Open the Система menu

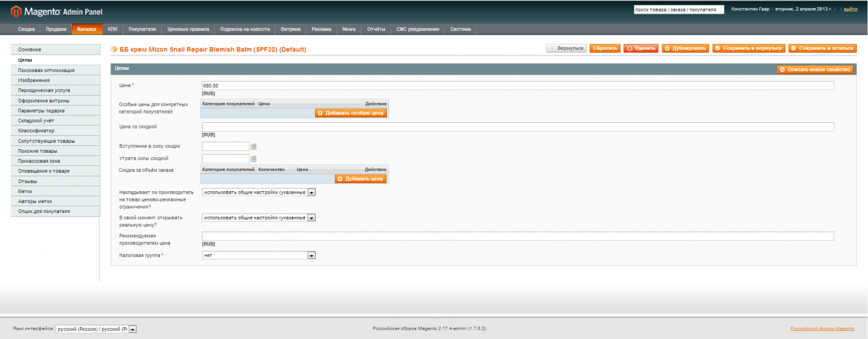tap(461, 29)
